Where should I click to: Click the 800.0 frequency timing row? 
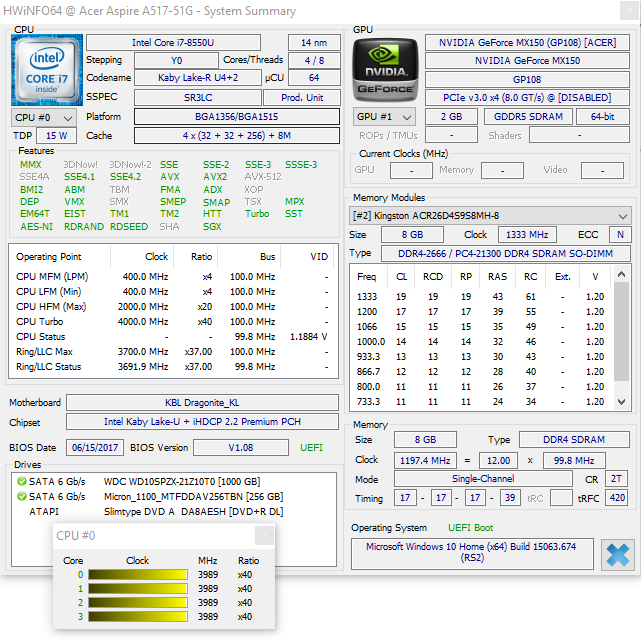click(x=482, y=387)
